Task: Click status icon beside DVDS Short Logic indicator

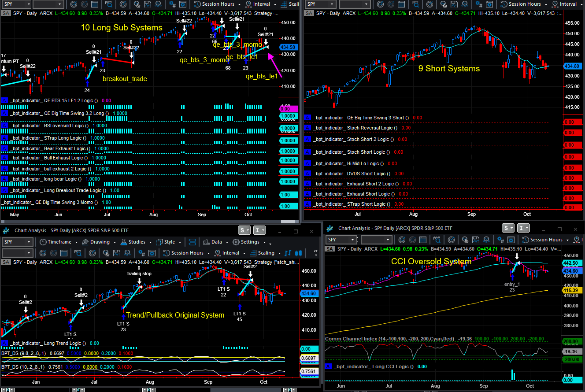Action: pos(307,174)
